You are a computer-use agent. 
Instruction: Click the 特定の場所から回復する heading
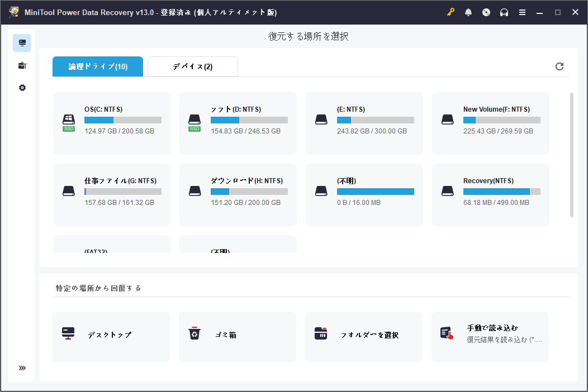click(x=98, y=288)
